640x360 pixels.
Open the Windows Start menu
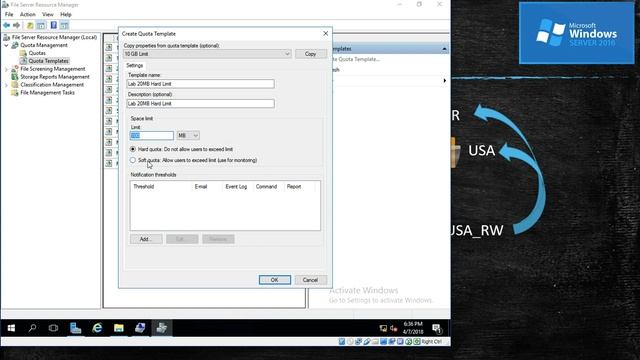[x=11, y=328]
